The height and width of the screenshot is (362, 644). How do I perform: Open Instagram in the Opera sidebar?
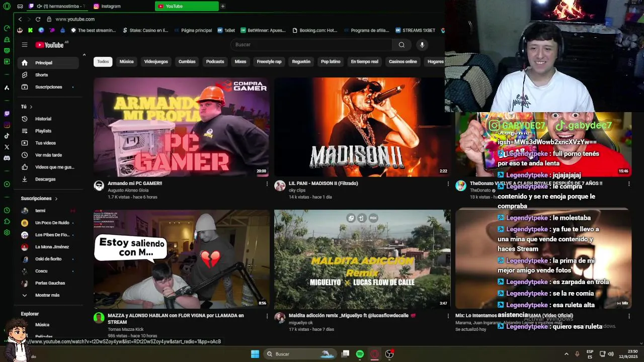point(7,125)
